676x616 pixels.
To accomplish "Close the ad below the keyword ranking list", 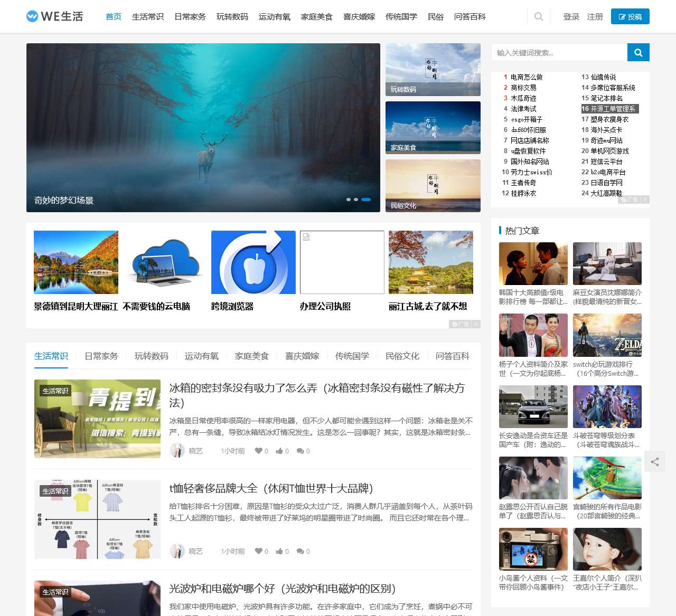I will [x=645, y=200].
